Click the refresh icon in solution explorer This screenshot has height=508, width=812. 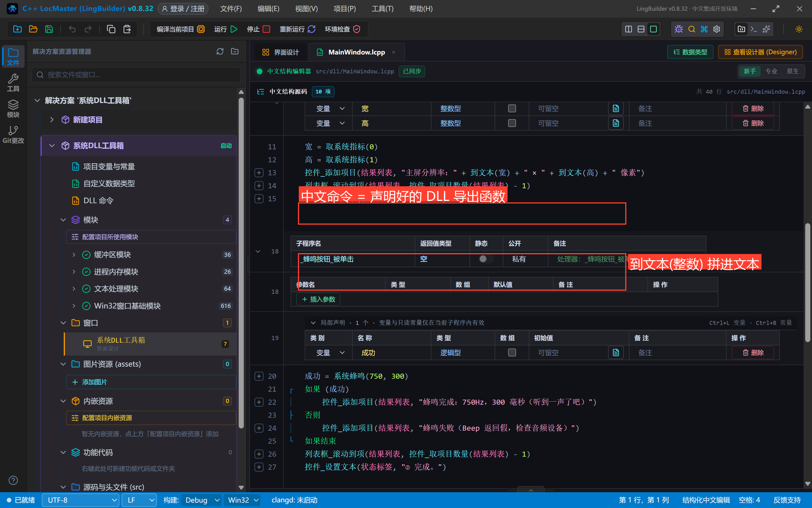(220, 51)
